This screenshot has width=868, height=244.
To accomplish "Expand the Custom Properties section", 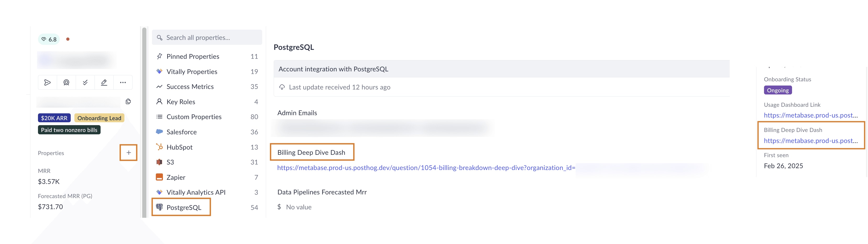I will 194,116.
